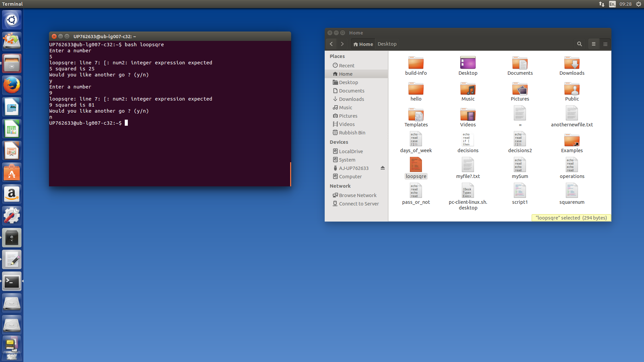Screen dimensions: 644x362
Task: Select the Templates folder
Action: coord(416,117)
